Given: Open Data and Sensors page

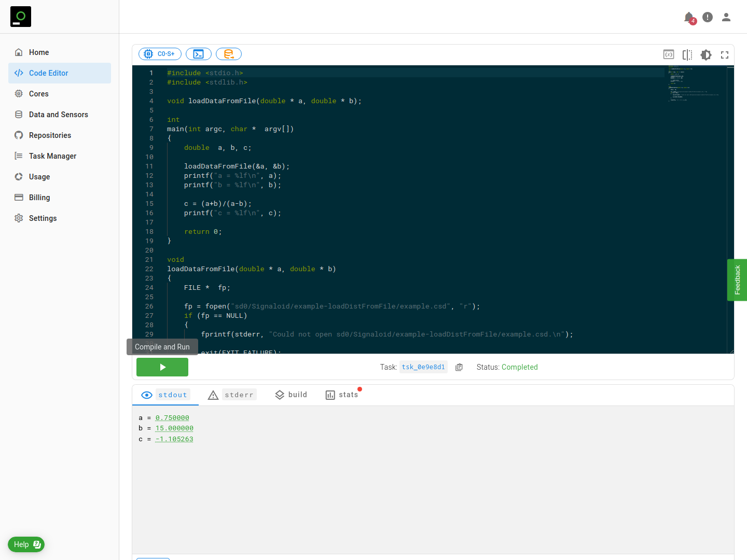Looking at the screenshot, I should 58,115.
